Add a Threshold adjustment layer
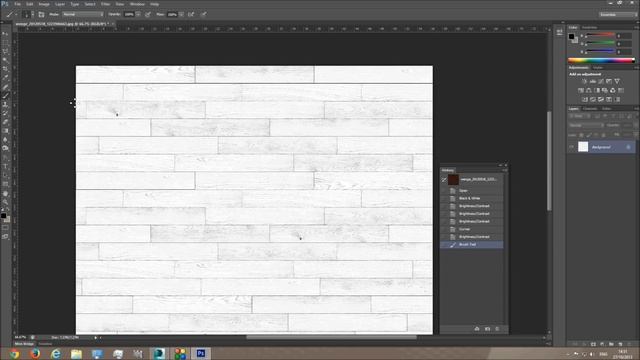The width and height of the screenshot is (640, 360). pos(601,99)
